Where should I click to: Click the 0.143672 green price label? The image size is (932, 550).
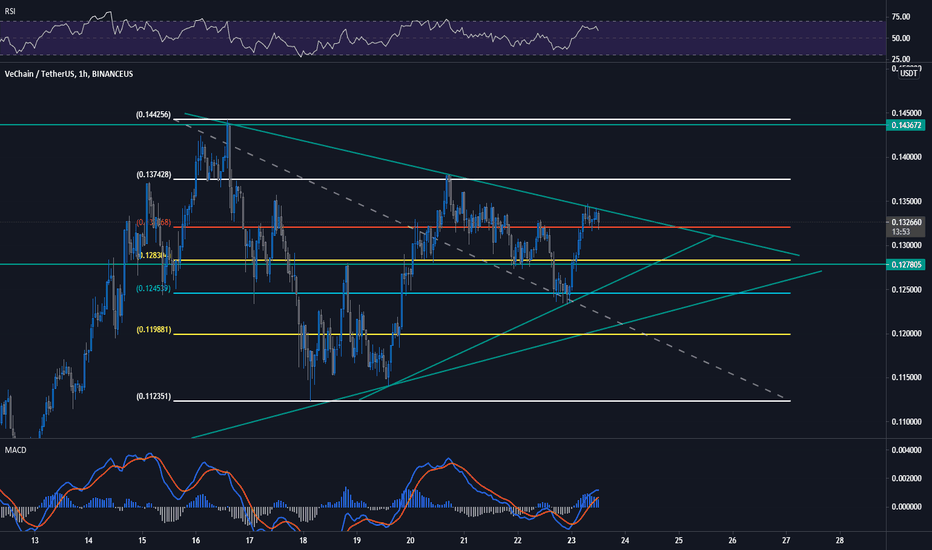tap(906, 125)
